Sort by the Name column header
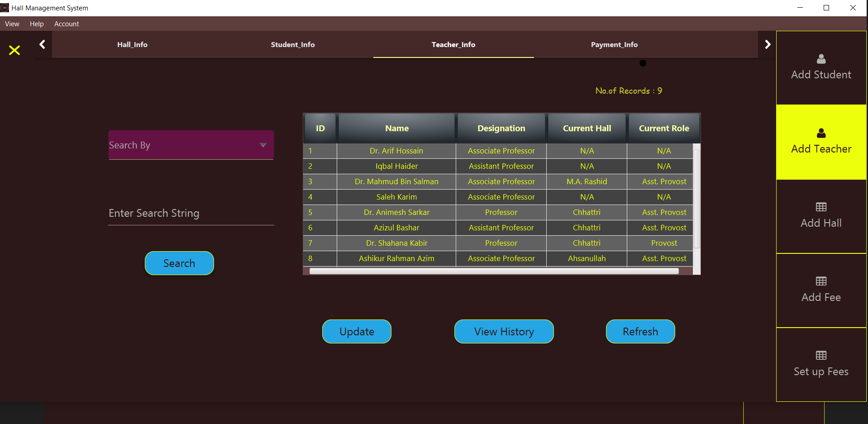Image resolution: width=868 pixels, height=424 pixels. click(x=397, y=128)
